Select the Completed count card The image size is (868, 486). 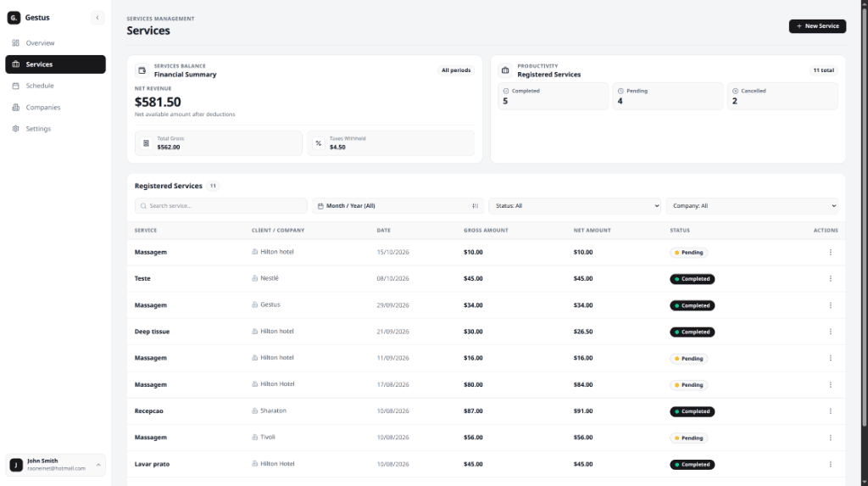tap(553, 97)
